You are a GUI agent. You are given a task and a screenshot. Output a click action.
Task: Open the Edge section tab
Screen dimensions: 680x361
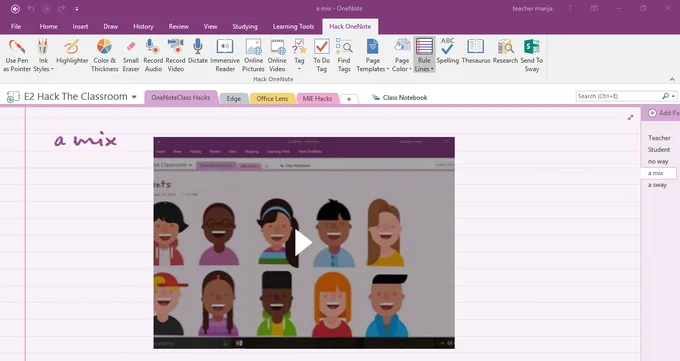tap(233, 98)
